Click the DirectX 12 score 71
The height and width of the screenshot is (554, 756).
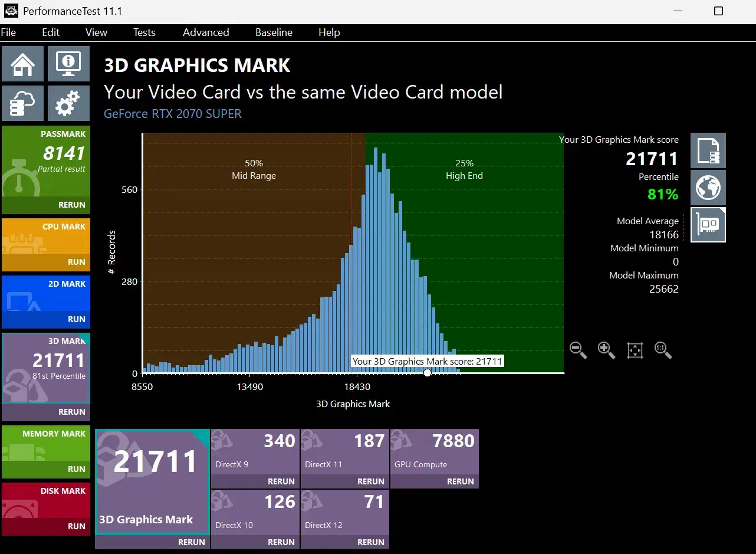pyautogui.click(x=374, y=502)
